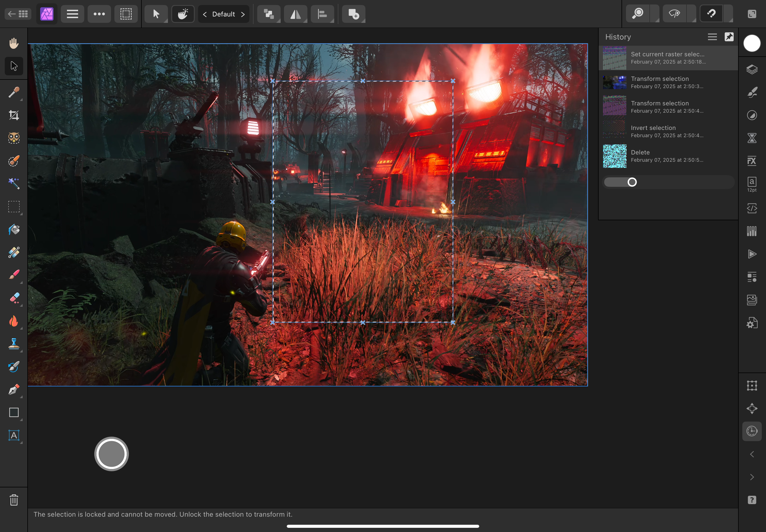766x532 pixels.
Task: Select the Frame Text tool
Action: (14, 435)
